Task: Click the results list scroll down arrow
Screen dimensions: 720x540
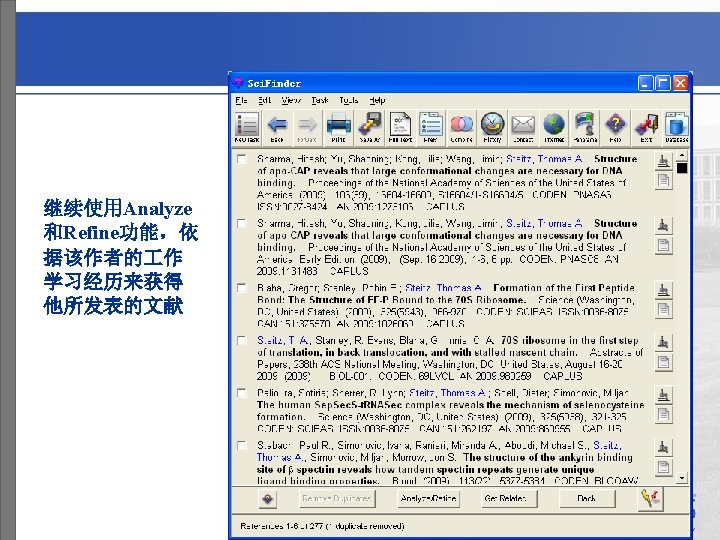Action: coord(682,478)
